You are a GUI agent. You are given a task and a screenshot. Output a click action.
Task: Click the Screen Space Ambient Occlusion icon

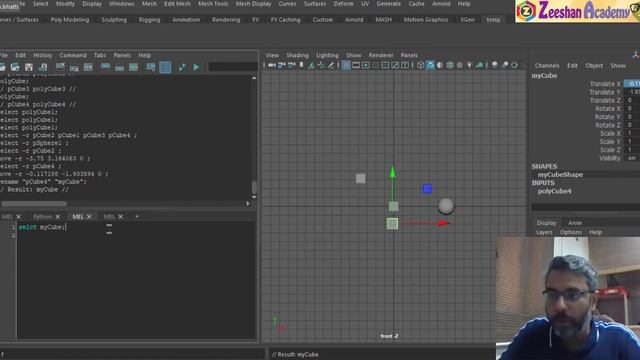pyautogui.click(x=494, y=65)
